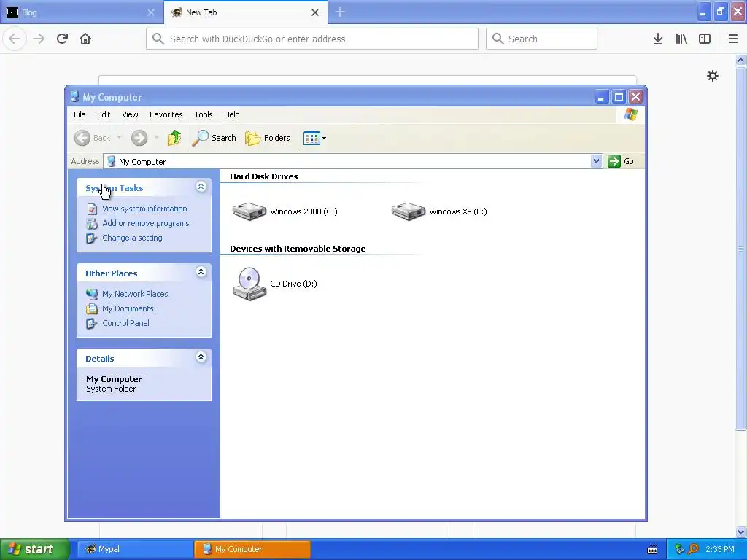
Task: Switch to Mypal taskbar button
Action: tap(134, 549)
